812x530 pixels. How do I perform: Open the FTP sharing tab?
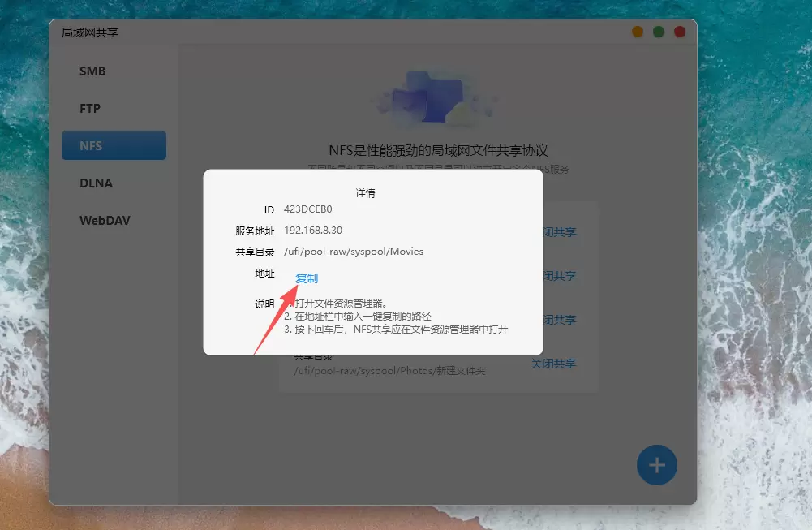pos(90,109)
